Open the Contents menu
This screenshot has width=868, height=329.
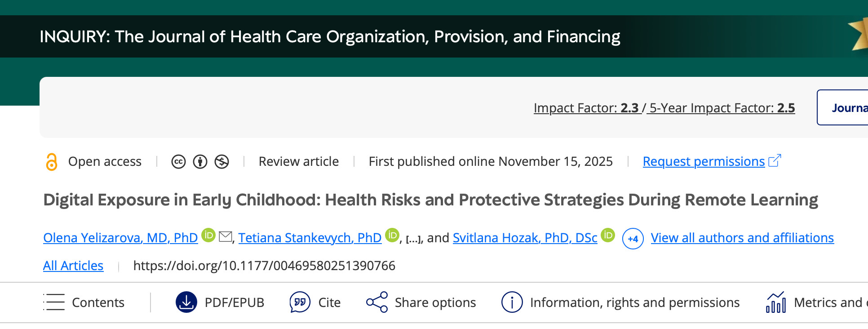tap(84, 302)
